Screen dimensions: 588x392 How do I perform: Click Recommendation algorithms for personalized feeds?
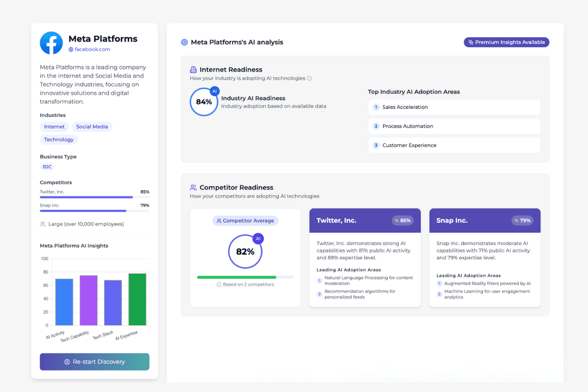click(x=360, y=294)
